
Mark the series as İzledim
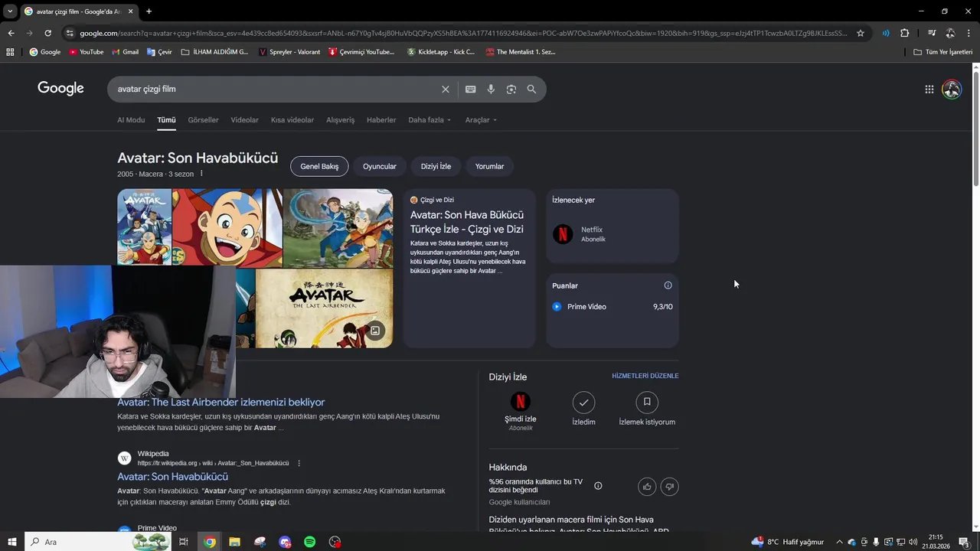(583, 409)
